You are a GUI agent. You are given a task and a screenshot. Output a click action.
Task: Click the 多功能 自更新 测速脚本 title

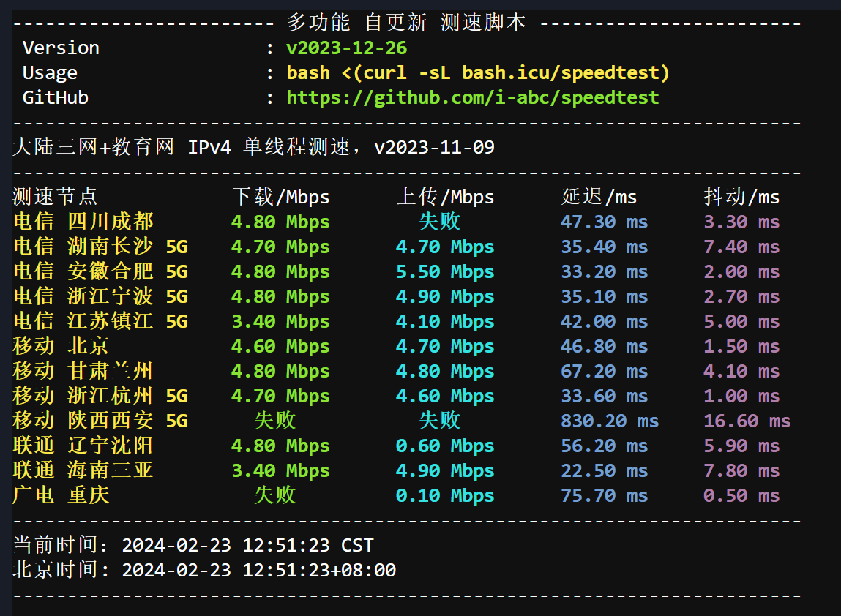tap(406, 23)
